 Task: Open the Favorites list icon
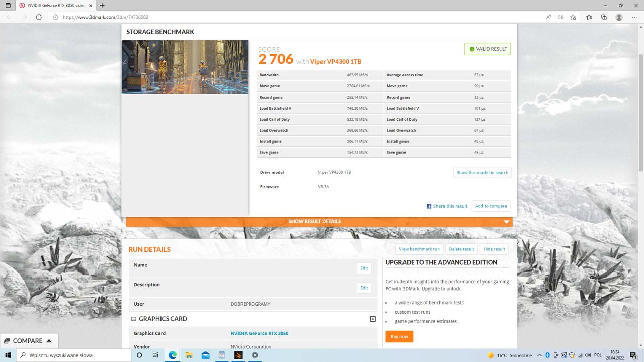coord(589,17)
